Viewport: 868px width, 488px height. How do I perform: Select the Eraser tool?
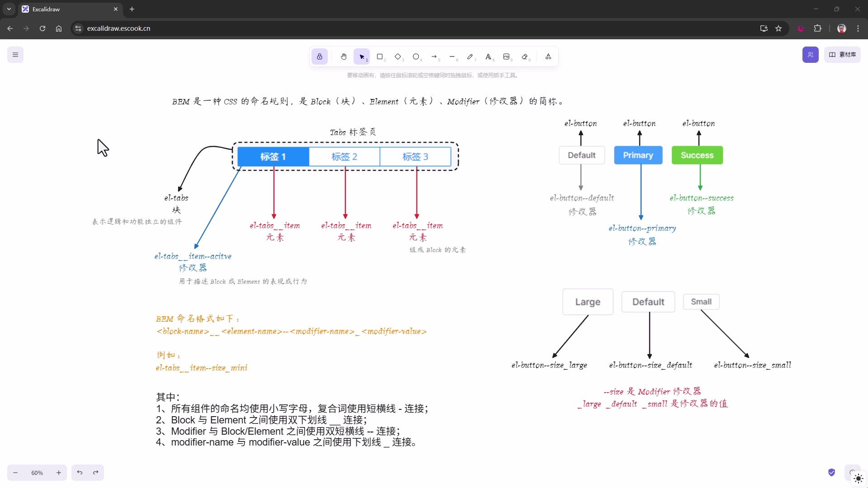tap(525, 57)
